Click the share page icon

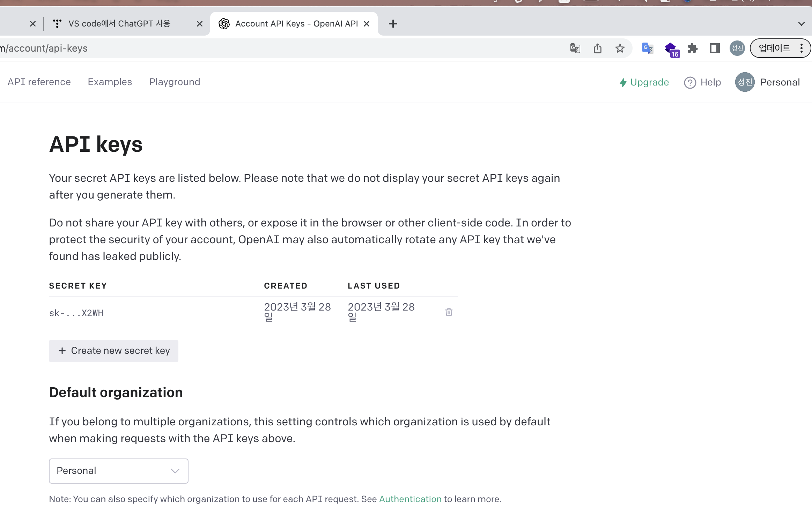(x=597, y=48)
